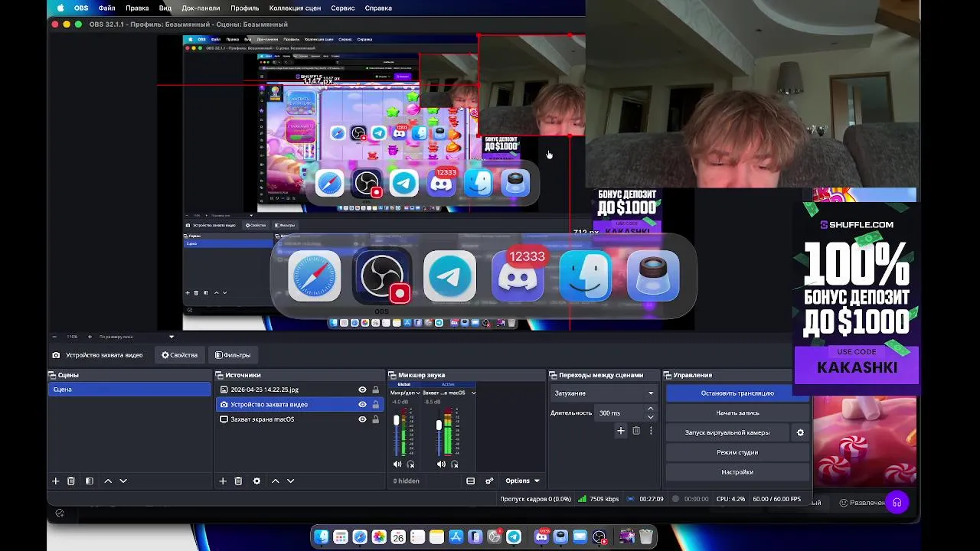
Task: Move source up in Источники panel
Action: (x=276, y=481)
